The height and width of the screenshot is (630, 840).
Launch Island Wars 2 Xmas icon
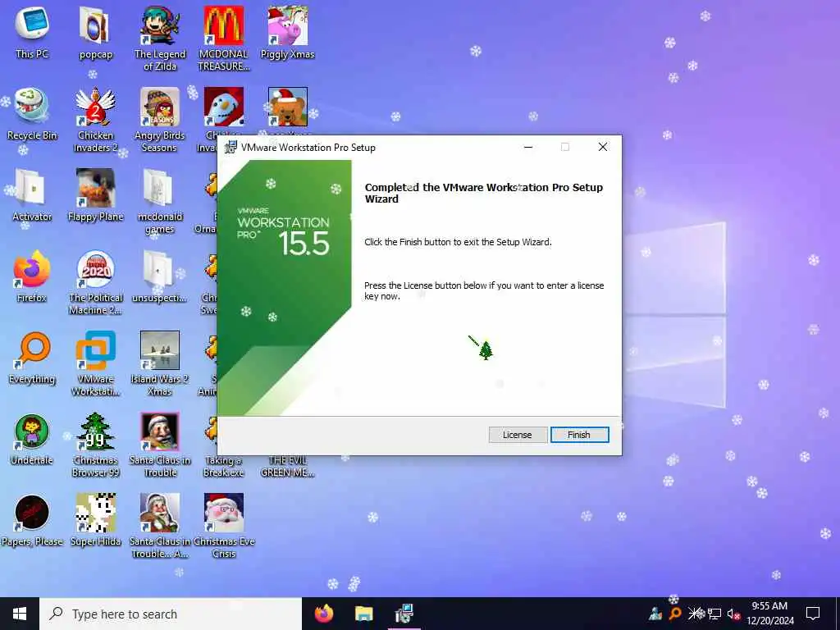pos(160,363)
